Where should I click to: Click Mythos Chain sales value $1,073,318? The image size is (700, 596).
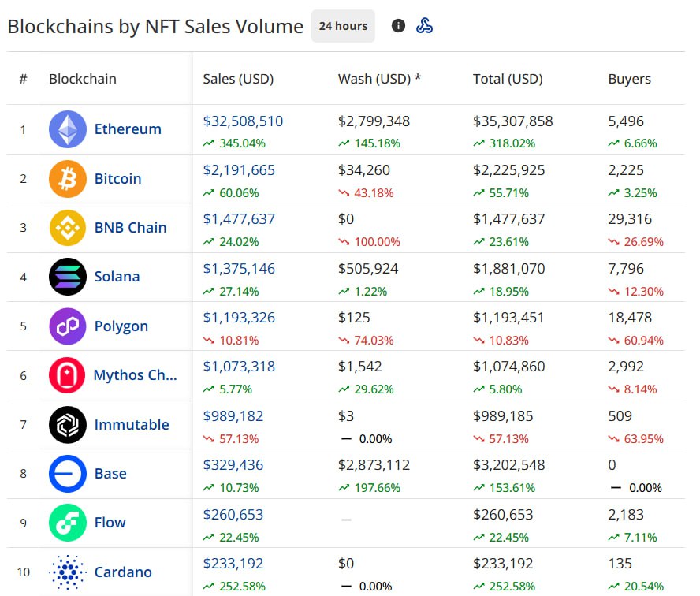click(239, 367)
